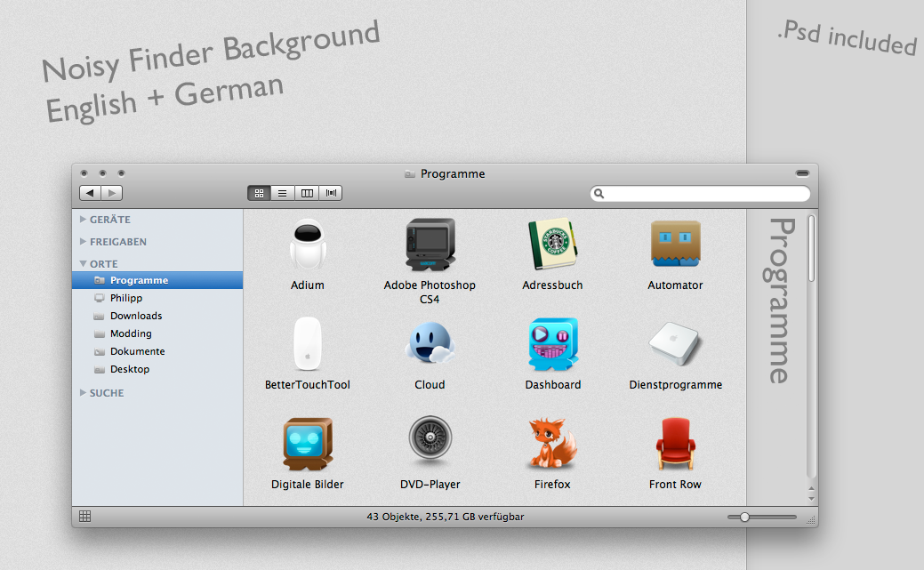This screenshot has width=924, height=570.
Task: Toggle toolbar with the top-right pill button
Action: [802, 173]
